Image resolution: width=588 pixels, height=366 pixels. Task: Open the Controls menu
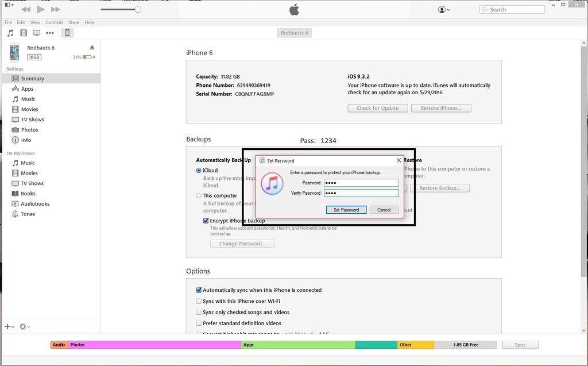[54, 22]
